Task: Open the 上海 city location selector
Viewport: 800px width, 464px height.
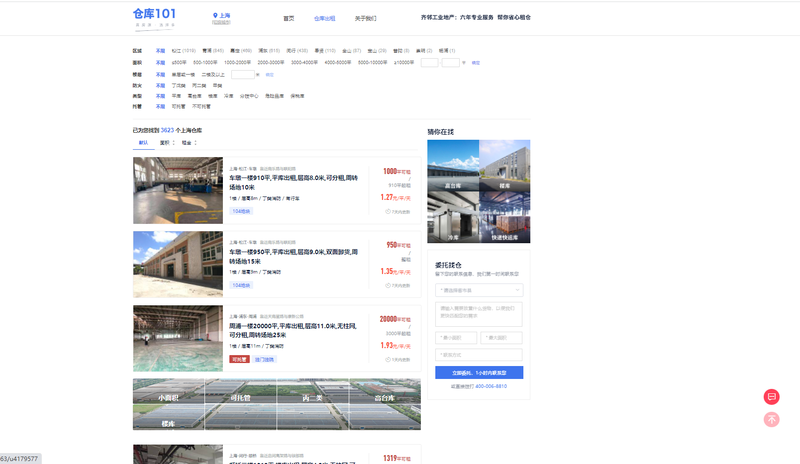Action: coord(221,16)
